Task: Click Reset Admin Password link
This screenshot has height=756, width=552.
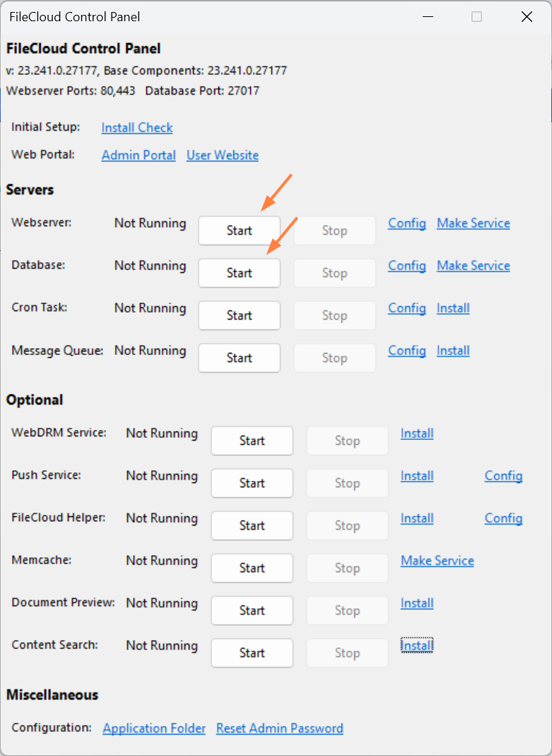Action: click(x=280, y=728)
